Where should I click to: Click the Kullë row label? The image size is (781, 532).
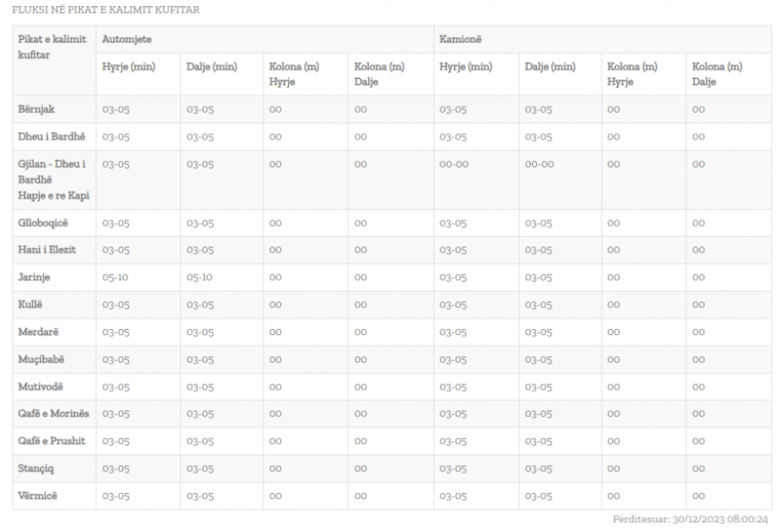click(x=30, y=305)
